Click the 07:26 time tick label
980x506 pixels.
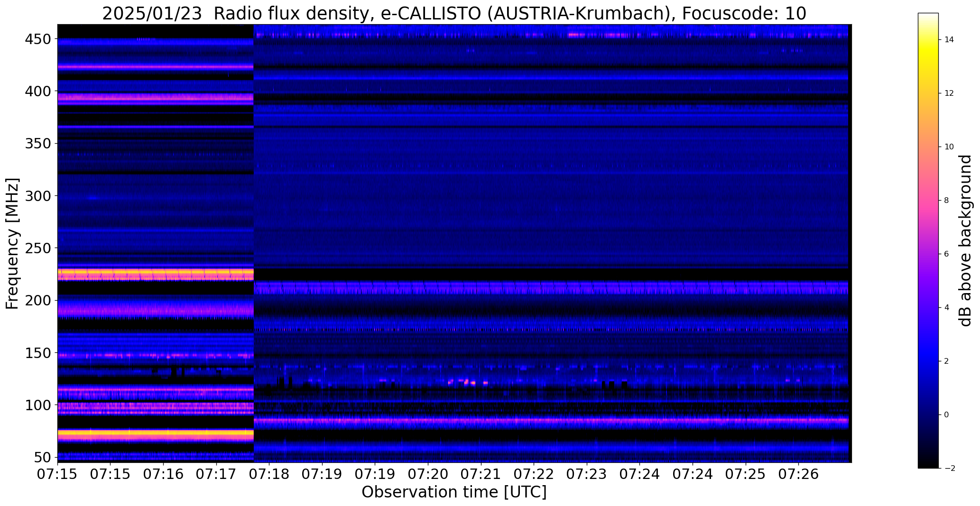point(798,474)
